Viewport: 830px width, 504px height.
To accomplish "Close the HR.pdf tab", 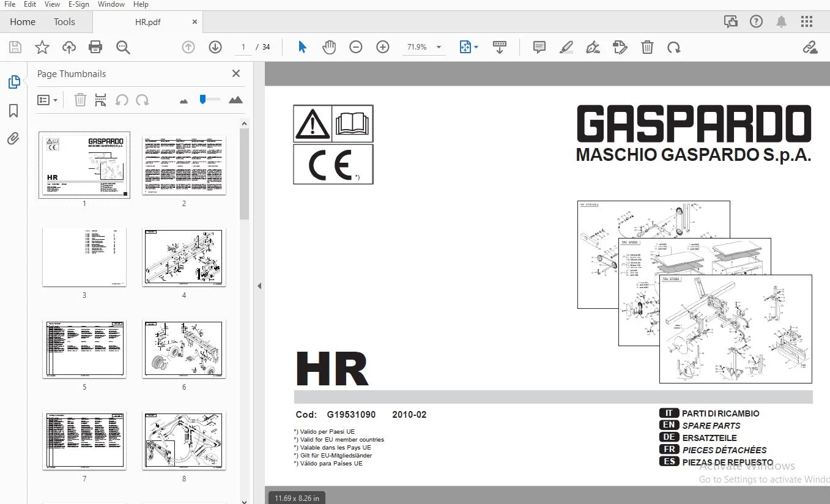I will (x=195, y=22).
